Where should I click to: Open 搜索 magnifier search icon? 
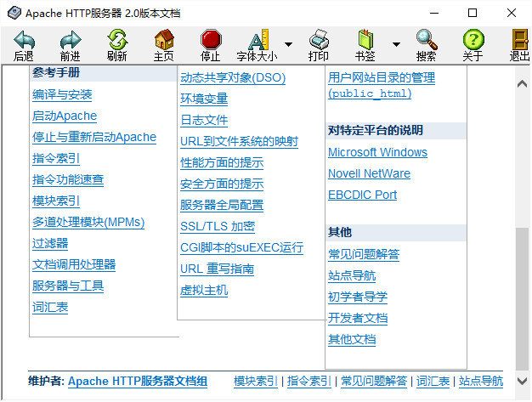[x=427, y=46]
